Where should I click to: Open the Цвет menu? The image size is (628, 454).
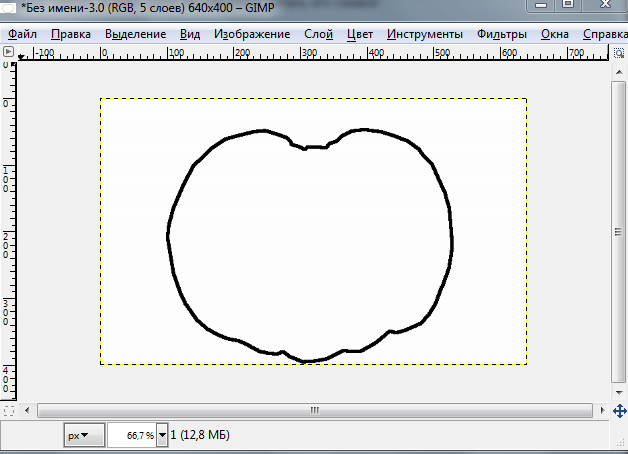tap(360, 34)
